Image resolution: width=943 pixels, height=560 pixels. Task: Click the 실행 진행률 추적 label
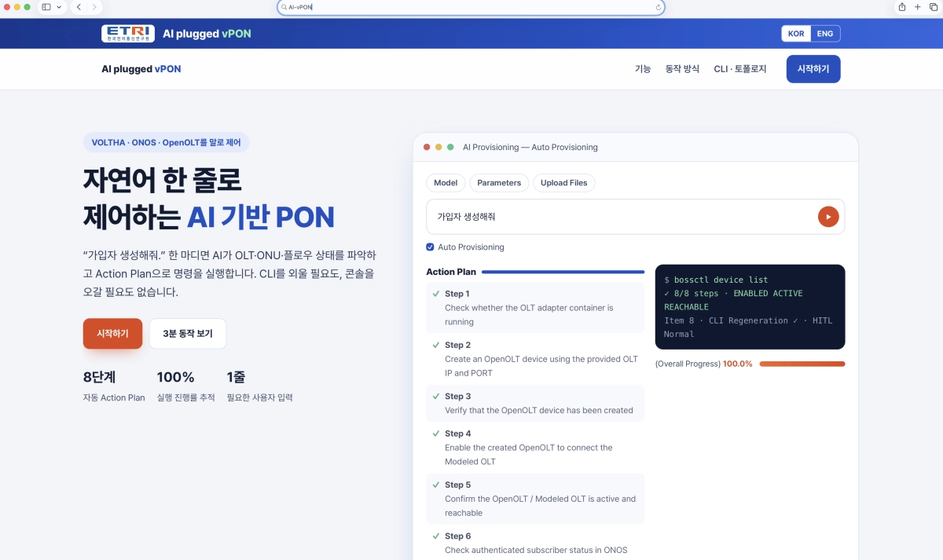coord(185,397)
